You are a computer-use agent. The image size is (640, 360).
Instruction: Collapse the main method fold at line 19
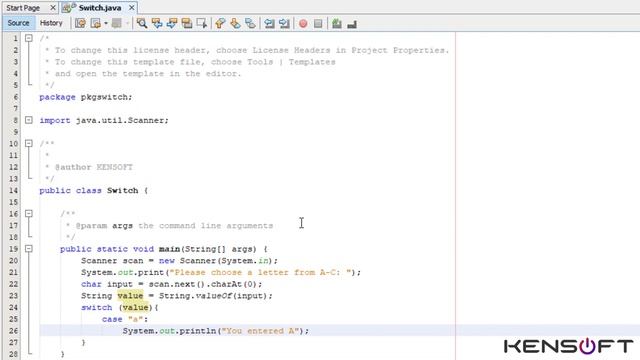(29, 249)
